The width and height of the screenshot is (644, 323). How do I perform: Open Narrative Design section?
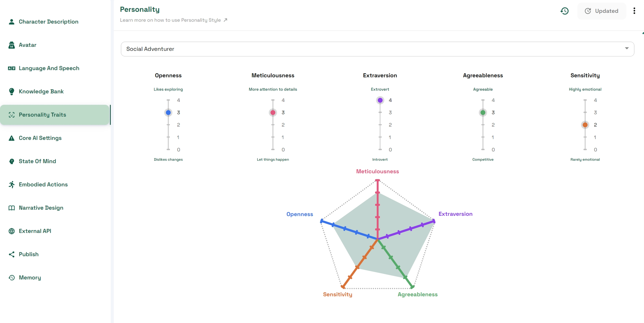41,208
